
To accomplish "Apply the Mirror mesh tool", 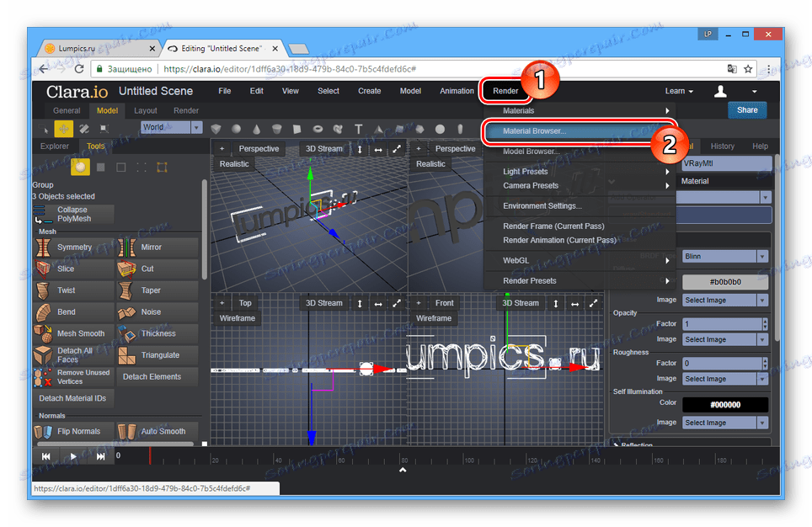I will point(158,248).
